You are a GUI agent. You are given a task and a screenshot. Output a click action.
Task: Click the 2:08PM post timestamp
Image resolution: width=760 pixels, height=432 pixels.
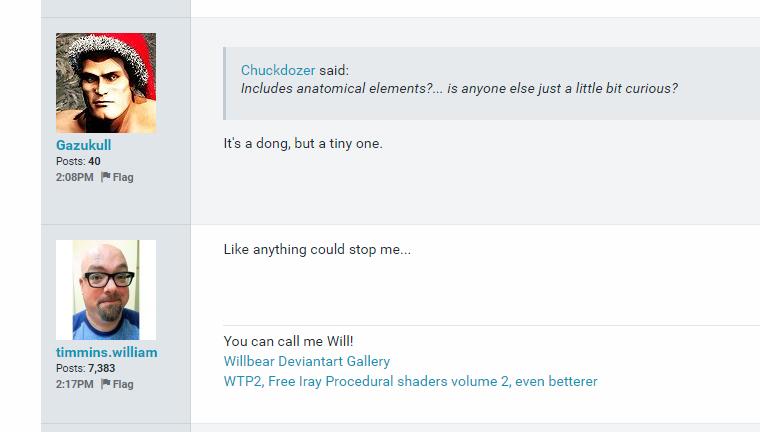click(x=75, y=178)
